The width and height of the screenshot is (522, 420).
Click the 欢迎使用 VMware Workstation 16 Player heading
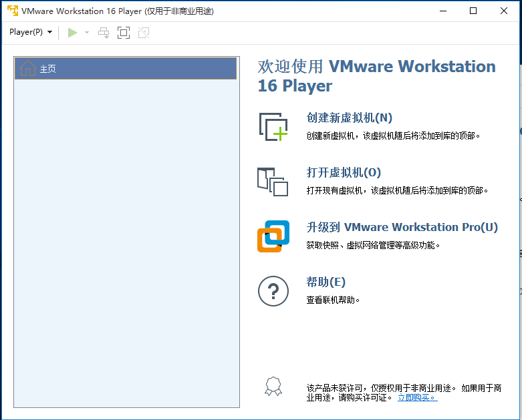tap(377, 76)
